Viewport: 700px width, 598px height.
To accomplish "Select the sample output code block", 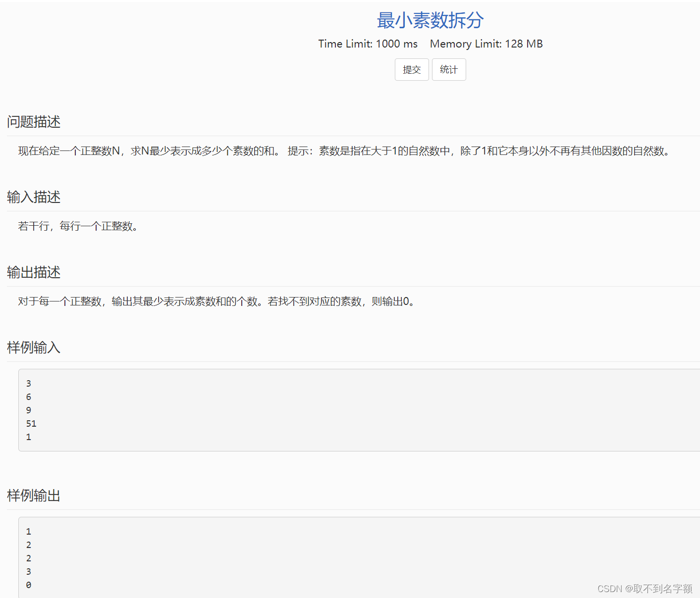I will [x=347, y=557].
